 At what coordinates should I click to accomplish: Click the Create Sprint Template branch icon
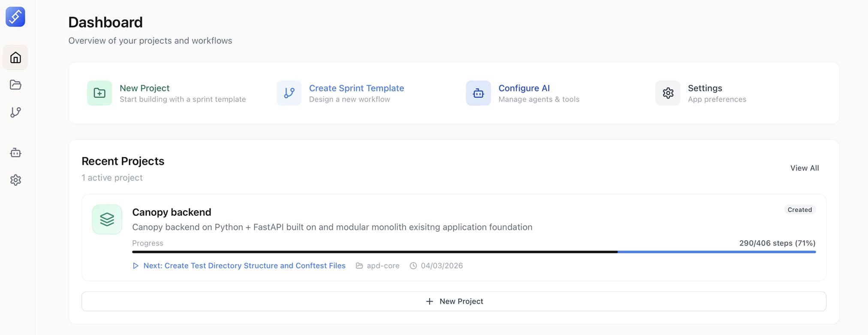289,93
